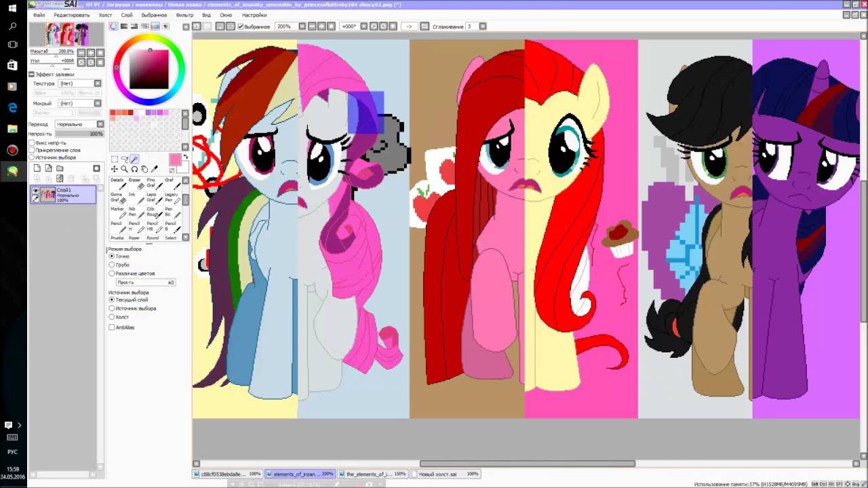Select the rectangular Selection tool
The height and width of the screenshot is (488, 868).
(x=114, y=159)
